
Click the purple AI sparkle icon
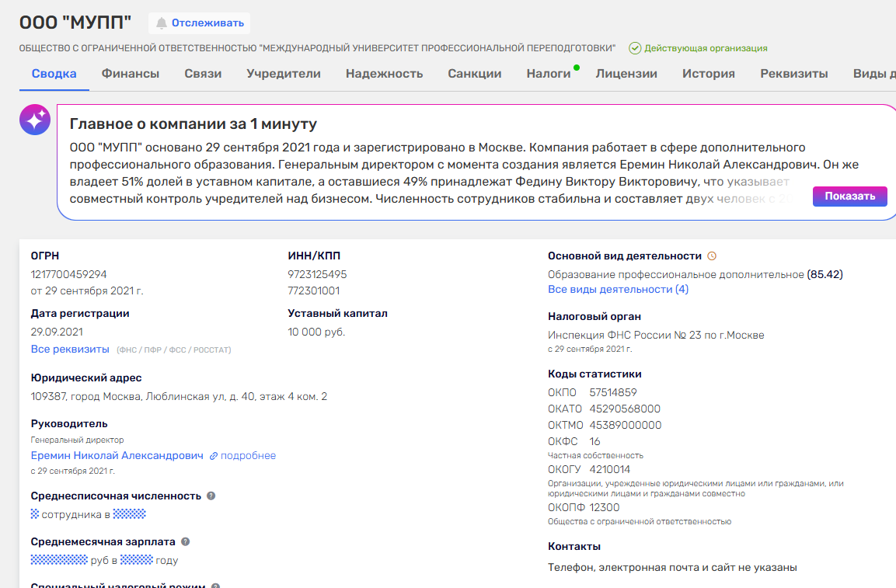pyautogui.click(x=35, y=120)
